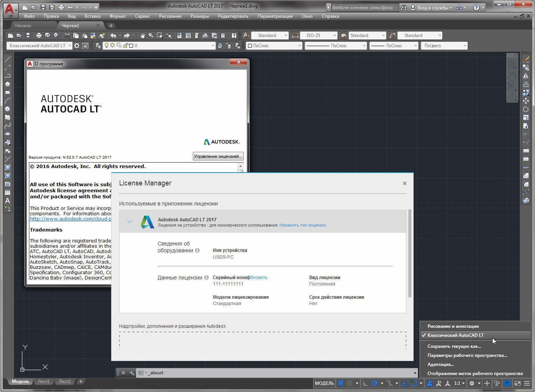Select the Hatch tool
Image resolution: width=535 pixels, height=392 pixels.
(8, 167)
